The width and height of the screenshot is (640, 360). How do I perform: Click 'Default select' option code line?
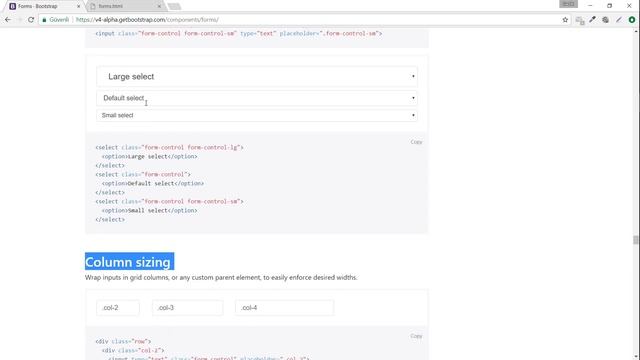(x=153, y=183)
